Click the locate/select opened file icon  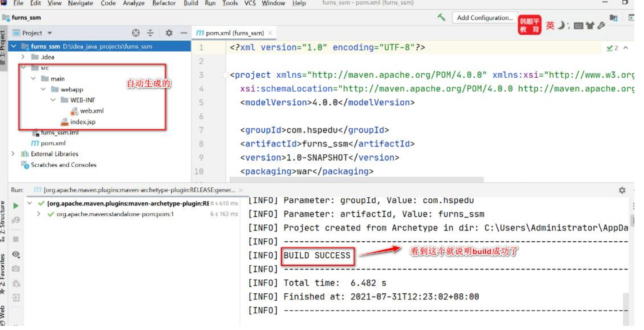coord(136,33)
